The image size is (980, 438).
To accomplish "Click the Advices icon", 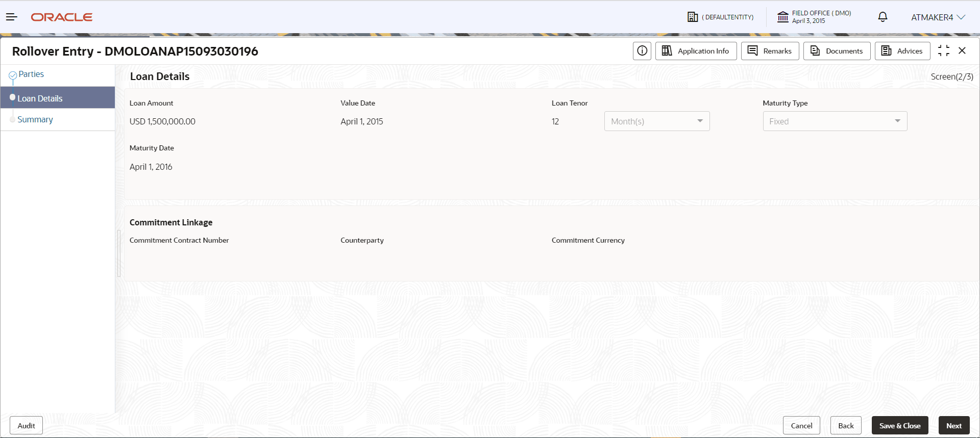I will [887, 50].
